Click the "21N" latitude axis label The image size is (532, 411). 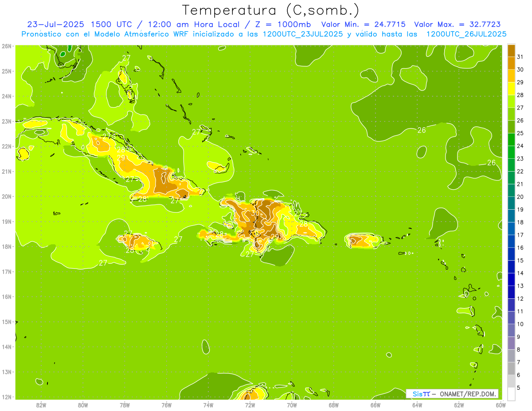[x=6, y=172]
